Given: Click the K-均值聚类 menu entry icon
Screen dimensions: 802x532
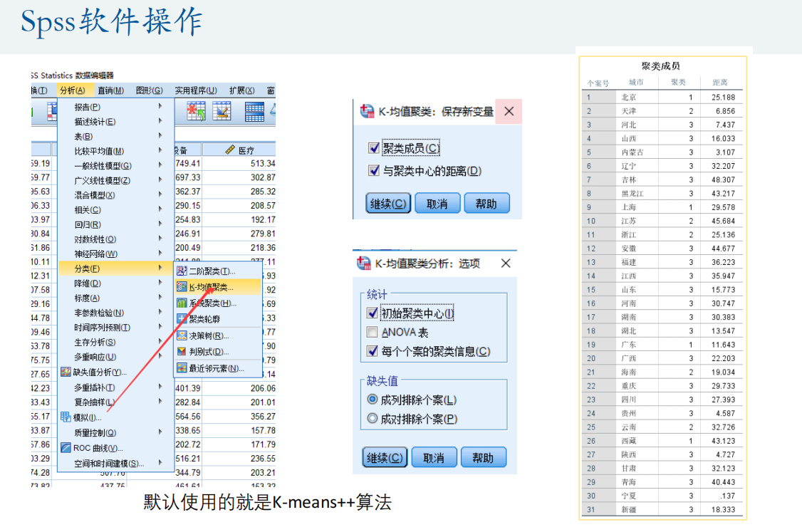Looking at the screenshot, I should (182, 287).
